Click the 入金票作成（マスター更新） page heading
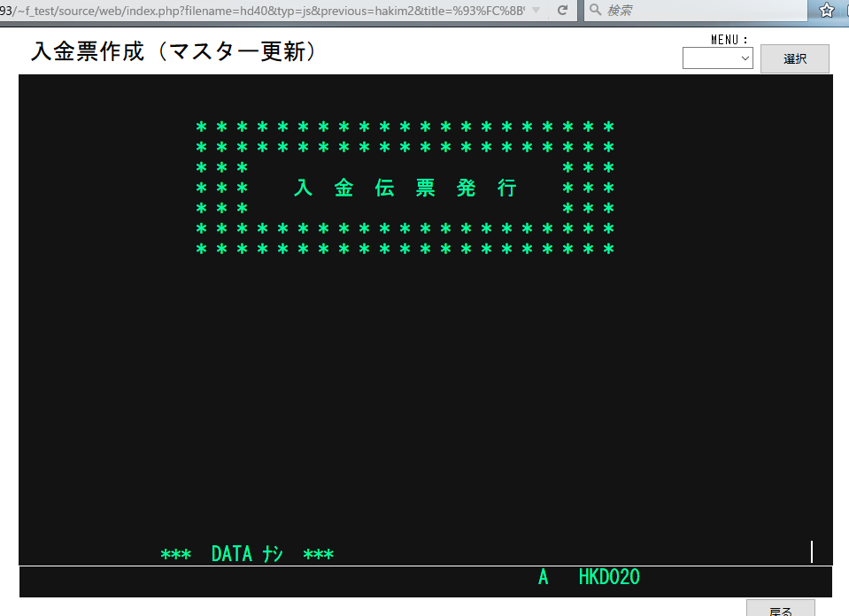The height and width of the screenshot is (616, 849). click(x=174, y=51)
